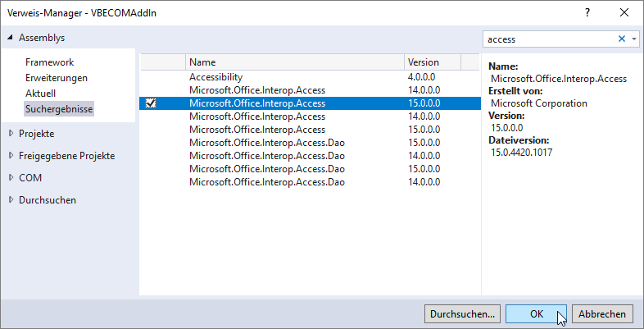Sort list by the Name column header
This screenshot has height=329, width=644.
point(295,62)
